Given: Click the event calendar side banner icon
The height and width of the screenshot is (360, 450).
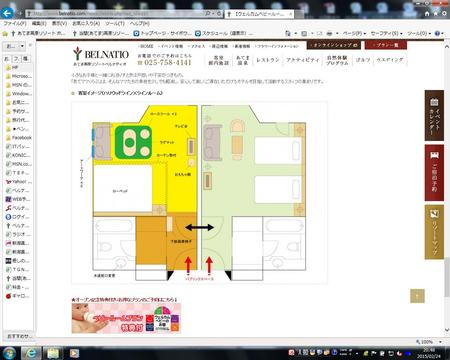Looking at the screenshot, I should coord(434,115).
